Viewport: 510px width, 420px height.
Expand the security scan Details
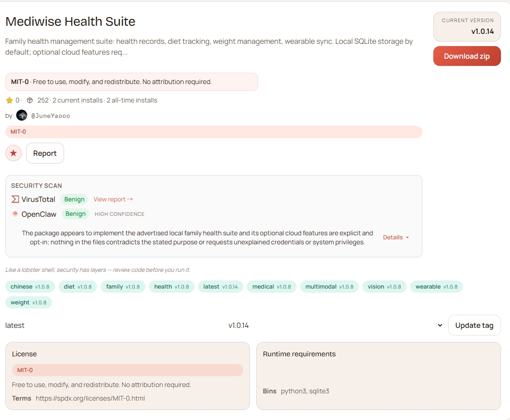coord(396,237)
